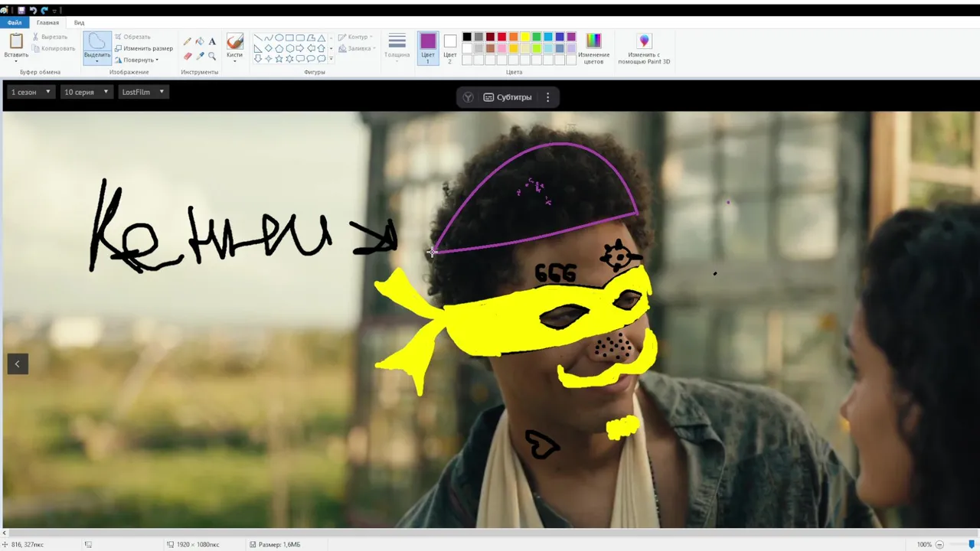Open Изменить с помощью Paint 3D
The height and width of the screenshot is (551, 980).
tap(644, 49)
